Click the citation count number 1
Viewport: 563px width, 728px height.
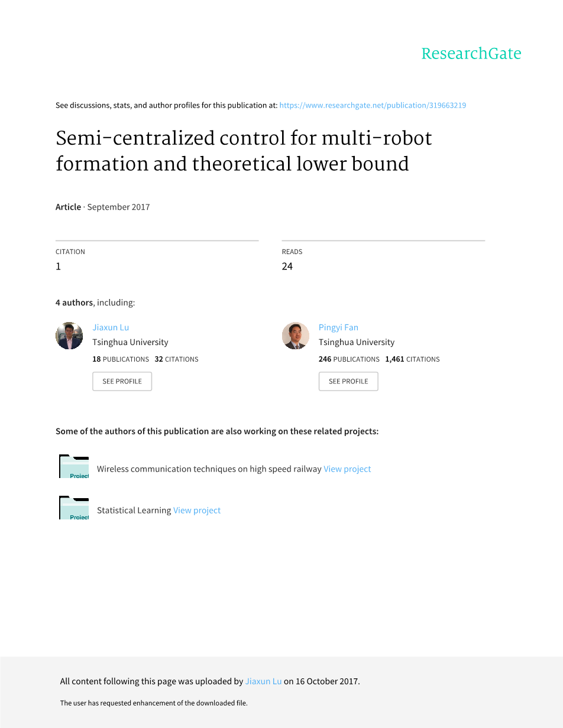point(59,266)
